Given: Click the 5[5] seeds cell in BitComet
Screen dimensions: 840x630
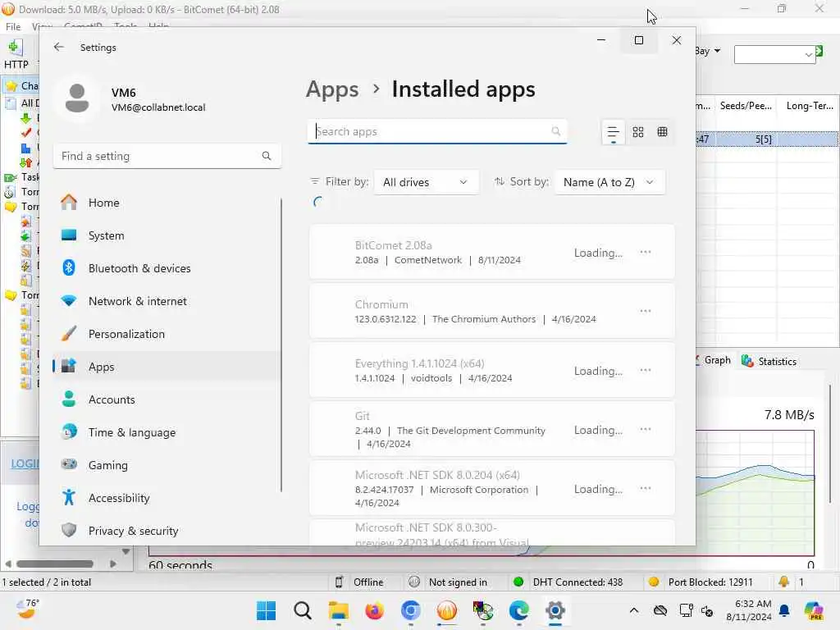Looking at the screenshot, I should [x=764, y=139].
